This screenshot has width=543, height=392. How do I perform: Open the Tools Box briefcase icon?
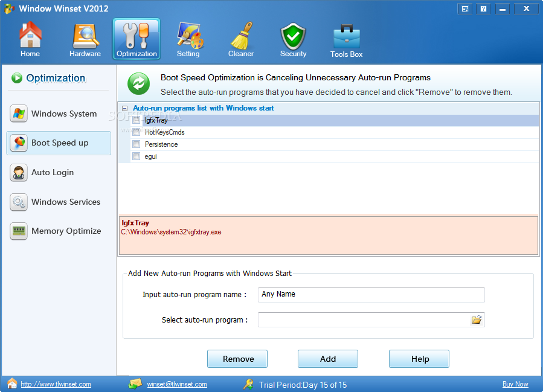point(347,36)
